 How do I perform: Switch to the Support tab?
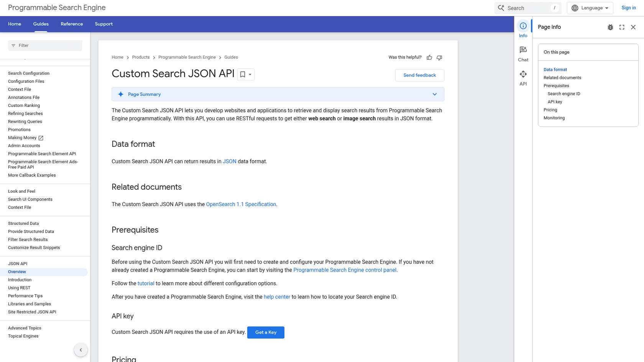tap(103, 24)
